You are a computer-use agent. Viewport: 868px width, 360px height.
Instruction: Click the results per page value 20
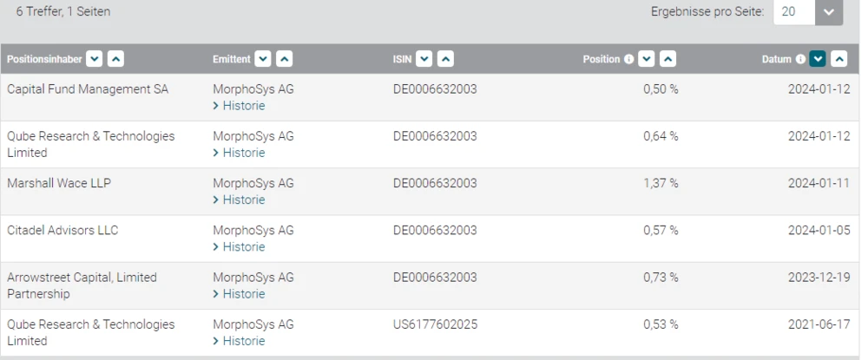tap(789, 12)
